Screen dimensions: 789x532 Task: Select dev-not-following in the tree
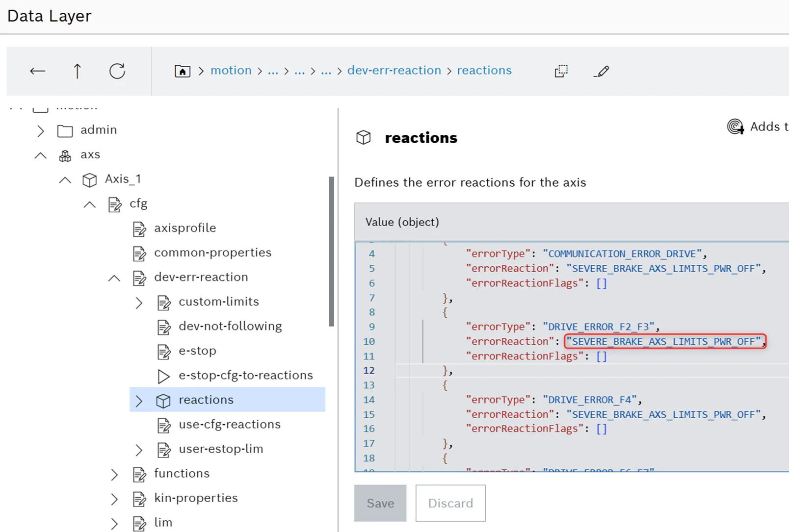[x=230, y=326]
